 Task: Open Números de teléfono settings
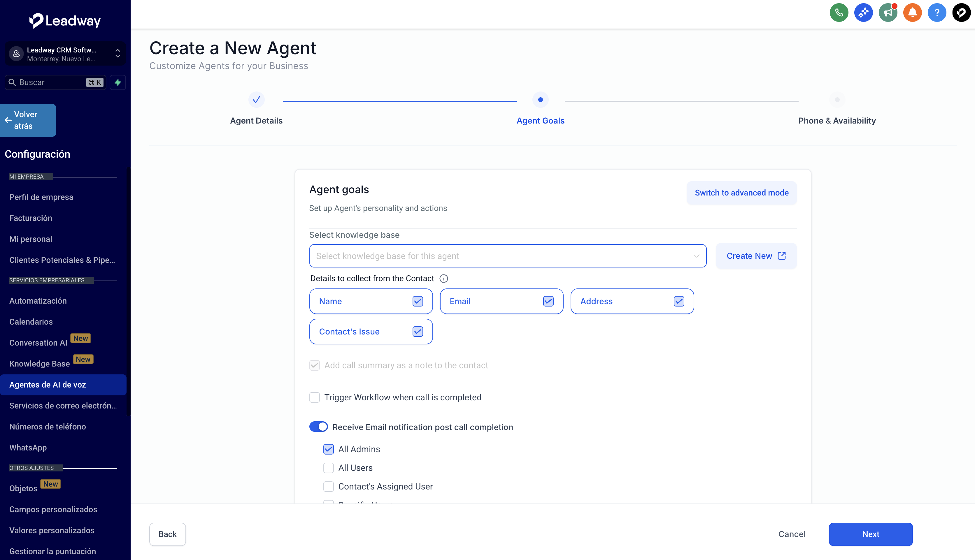(x=47, y=427)
